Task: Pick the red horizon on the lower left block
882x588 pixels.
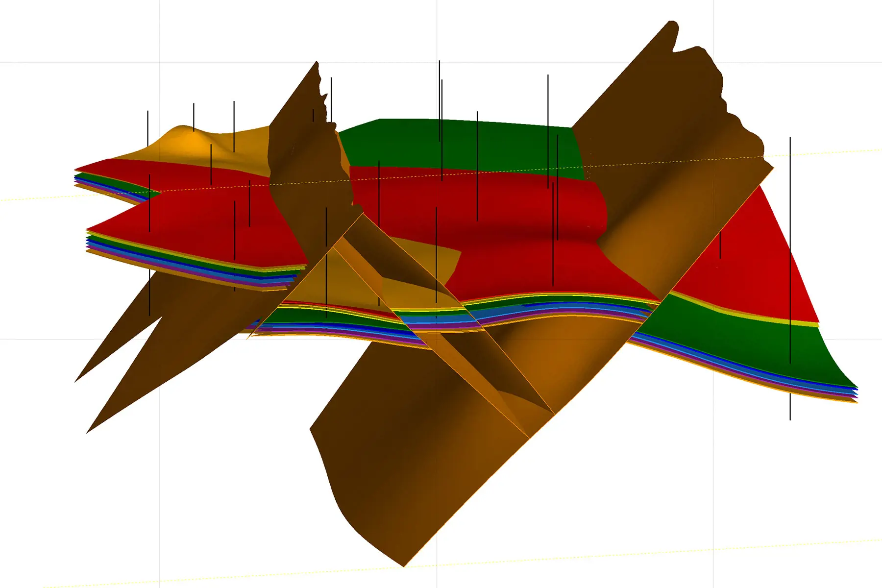Action: click(206, 225)
